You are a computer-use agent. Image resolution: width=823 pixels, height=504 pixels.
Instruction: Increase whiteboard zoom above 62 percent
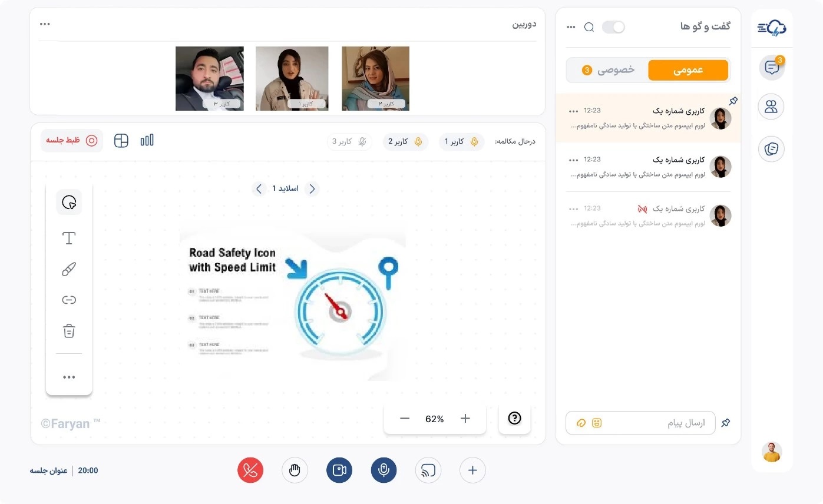tap(465, 418)
